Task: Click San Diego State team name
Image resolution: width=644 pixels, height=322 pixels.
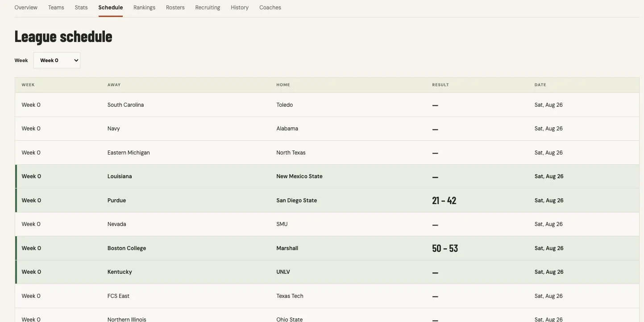Action: [x=297, y=201]
